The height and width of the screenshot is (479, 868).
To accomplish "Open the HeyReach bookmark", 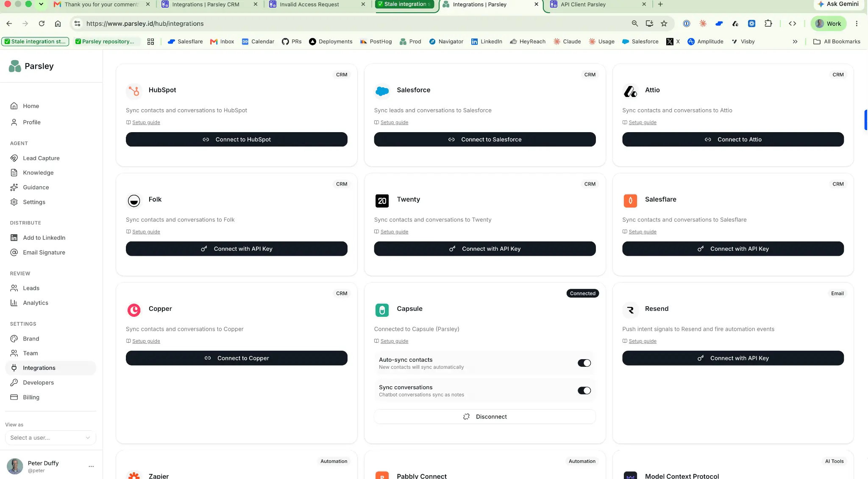I will tap(528, 42).
